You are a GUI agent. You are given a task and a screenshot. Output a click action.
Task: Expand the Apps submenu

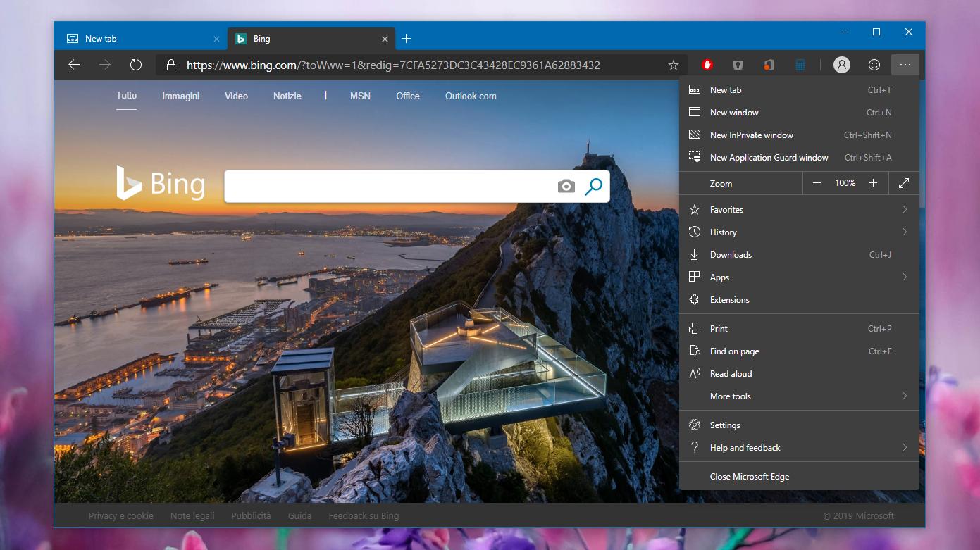[x=799, y=277]
